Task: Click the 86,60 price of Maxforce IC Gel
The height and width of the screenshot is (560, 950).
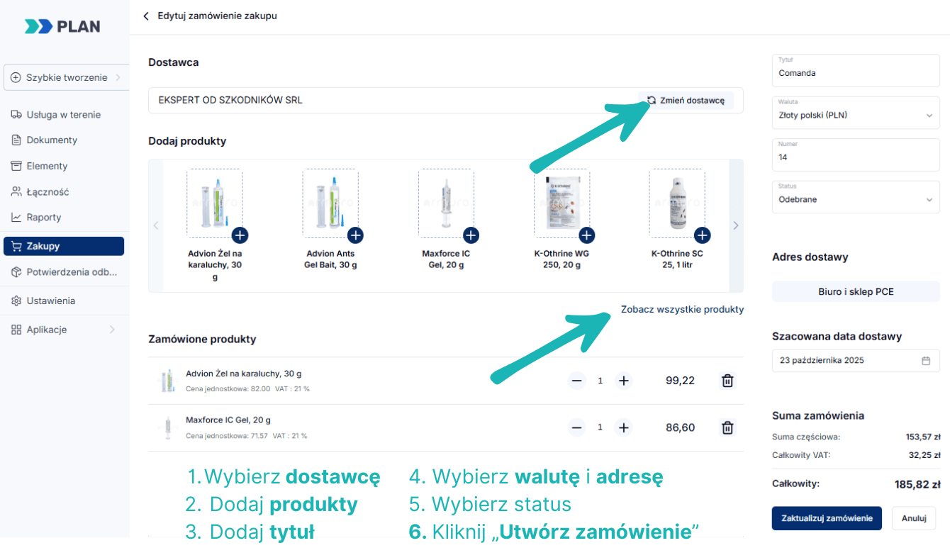Action: click(680, 427)
